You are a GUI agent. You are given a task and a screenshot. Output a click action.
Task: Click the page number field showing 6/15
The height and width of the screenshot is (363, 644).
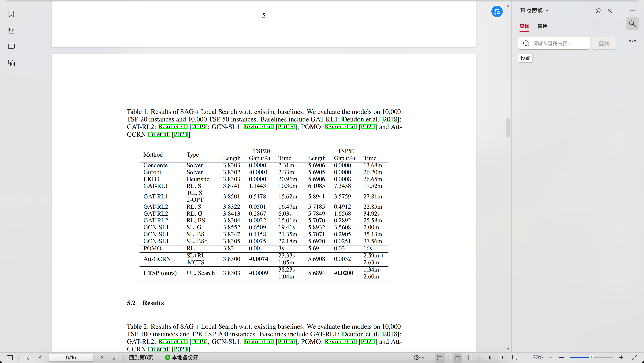click(x=71, y=357)
